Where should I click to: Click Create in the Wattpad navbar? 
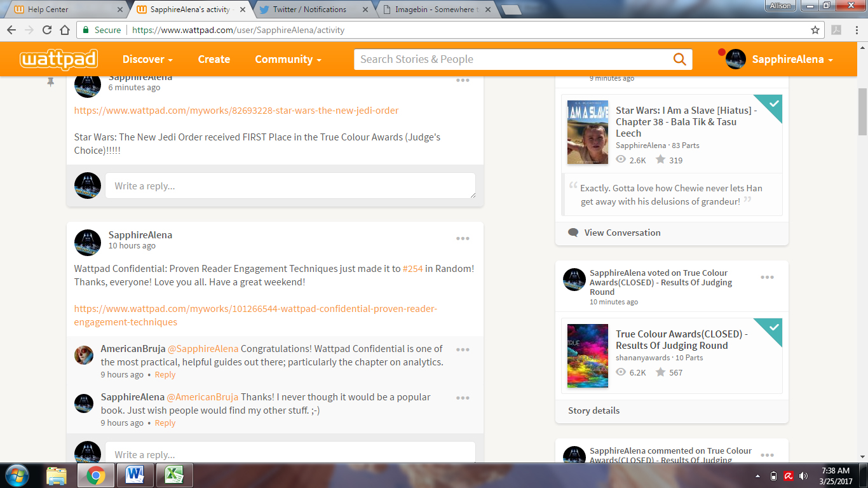point(214,59)
